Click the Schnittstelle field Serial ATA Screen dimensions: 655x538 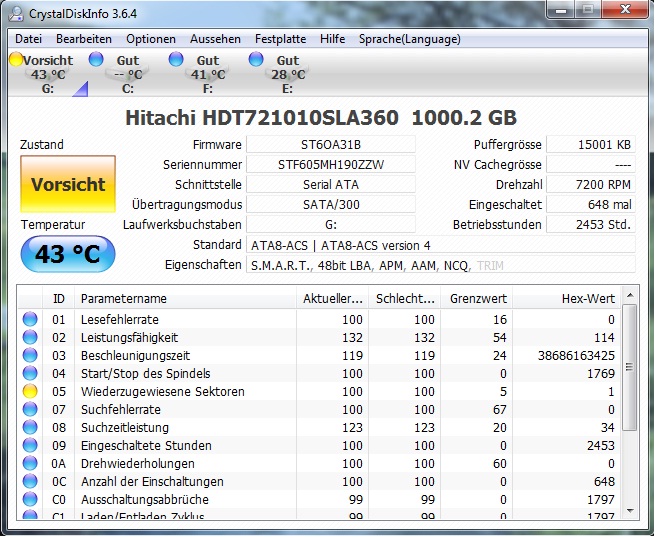331,185
